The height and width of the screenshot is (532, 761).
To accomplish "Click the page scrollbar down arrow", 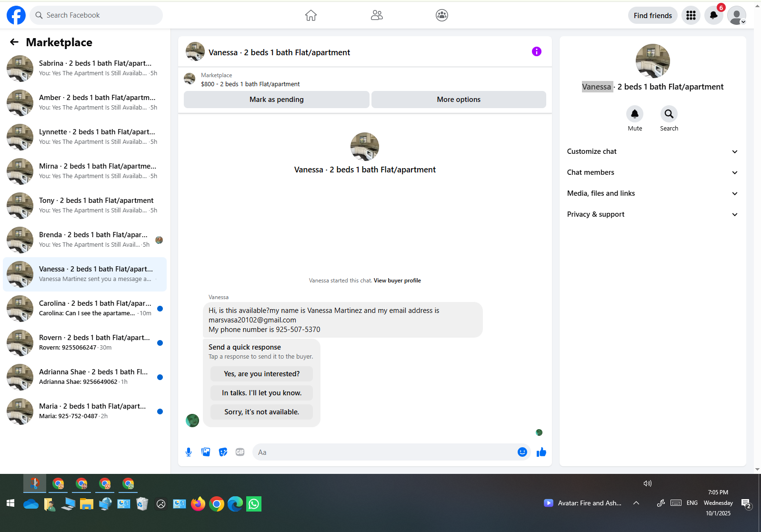I will (x=757, y=469).
